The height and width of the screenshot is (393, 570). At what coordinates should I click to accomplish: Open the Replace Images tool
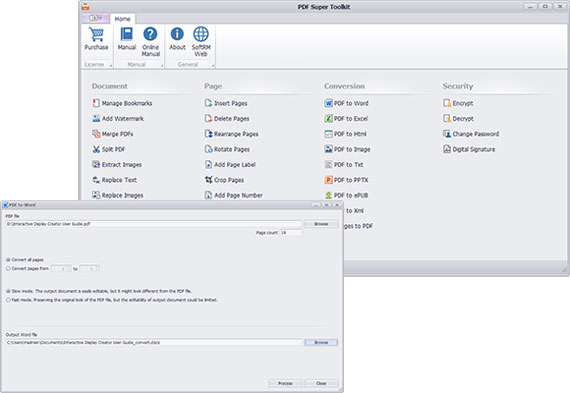point(118,195)
